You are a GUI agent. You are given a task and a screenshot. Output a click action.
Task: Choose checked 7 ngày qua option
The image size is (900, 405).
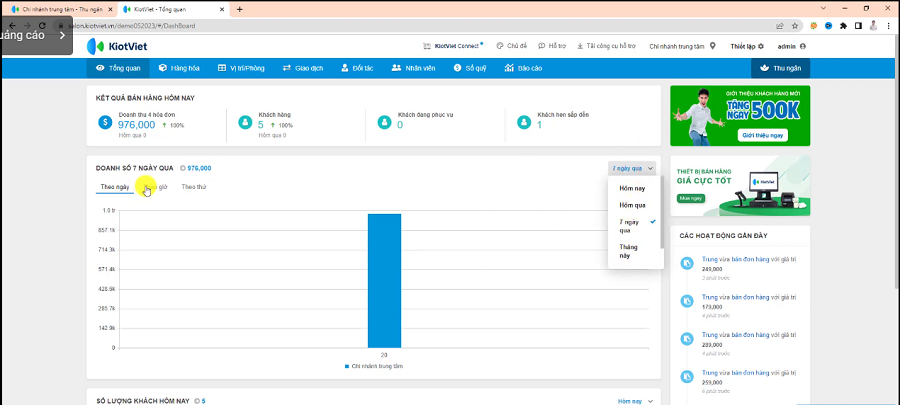coord(634,226)
